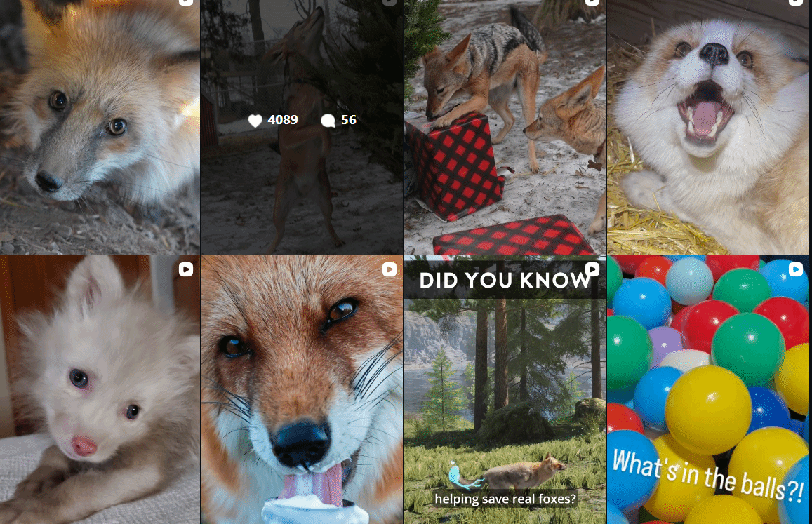Viewport: 812px width, 524px height.
Task: Click the reel icon on colorful balls post
Action: 796,269
